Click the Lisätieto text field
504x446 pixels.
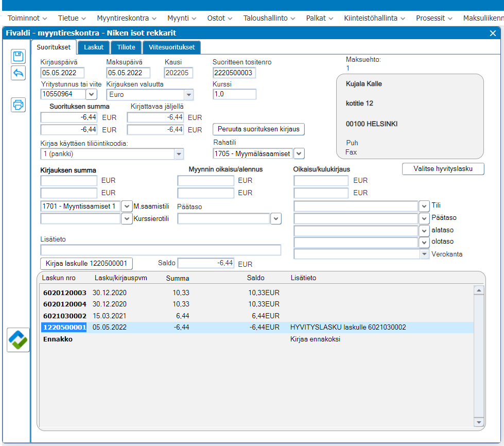161,250
